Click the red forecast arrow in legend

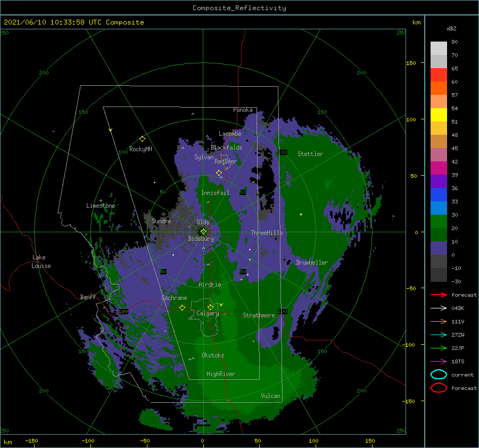pos(439,295)
